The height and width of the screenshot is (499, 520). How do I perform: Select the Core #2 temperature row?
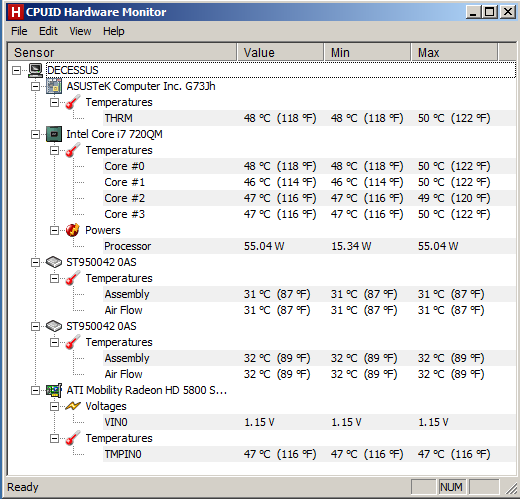(309, 198)
